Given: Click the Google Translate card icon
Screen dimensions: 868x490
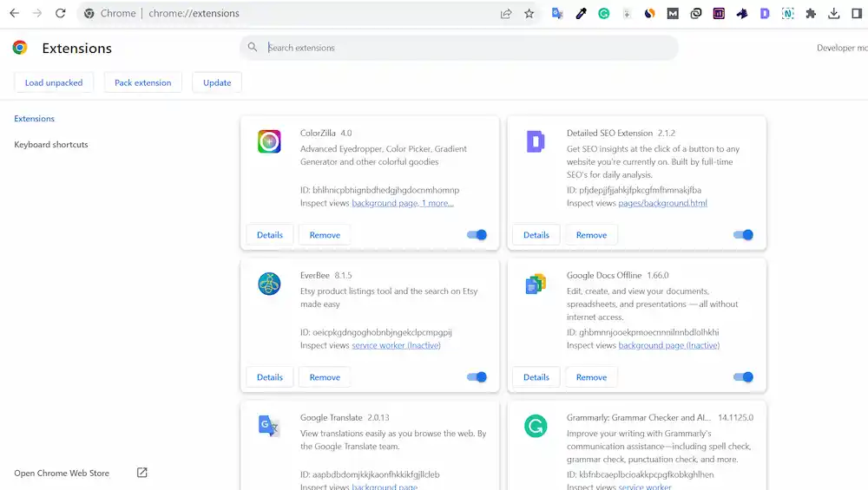Looking at the screenshot, I should (269, 426).
